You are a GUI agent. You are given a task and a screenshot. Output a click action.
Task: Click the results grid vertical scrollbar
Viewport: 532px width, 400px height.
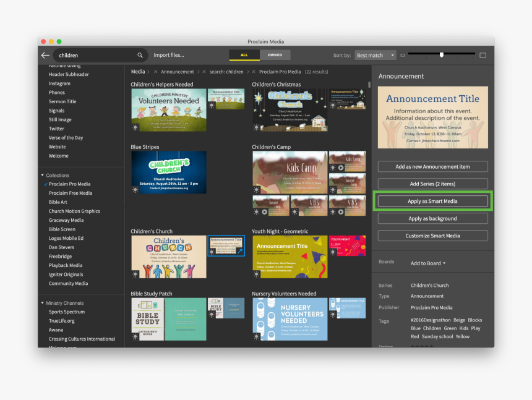[x=369, y=85]
